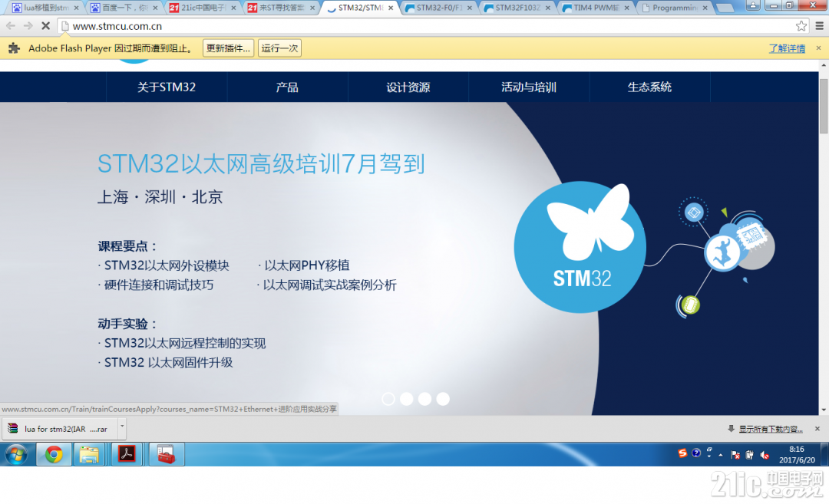Switch to the Programming tab
This screenshot has width=829, height=504.
[x=675, y=8]
